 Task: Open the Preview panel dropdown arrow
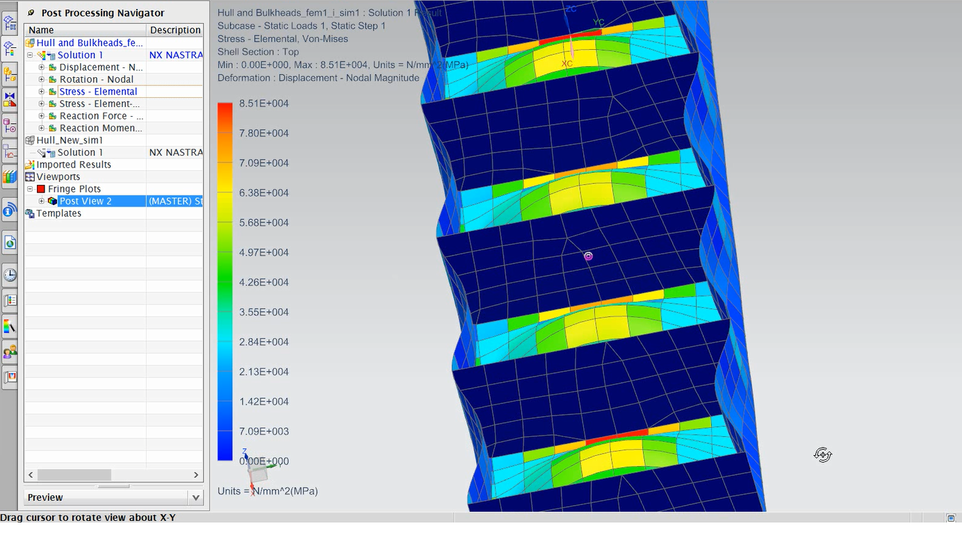coord(196,497)
